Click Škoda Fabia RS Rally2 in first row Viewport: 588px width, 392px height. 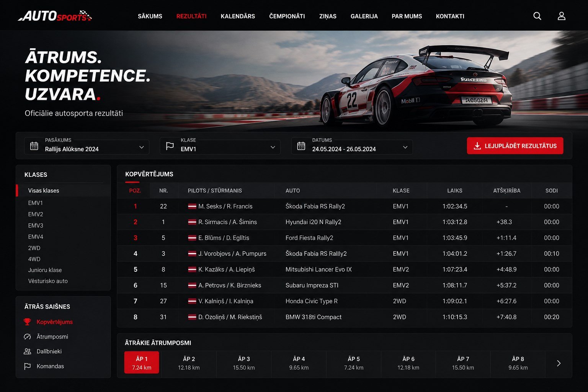click(x=315, y=206)
